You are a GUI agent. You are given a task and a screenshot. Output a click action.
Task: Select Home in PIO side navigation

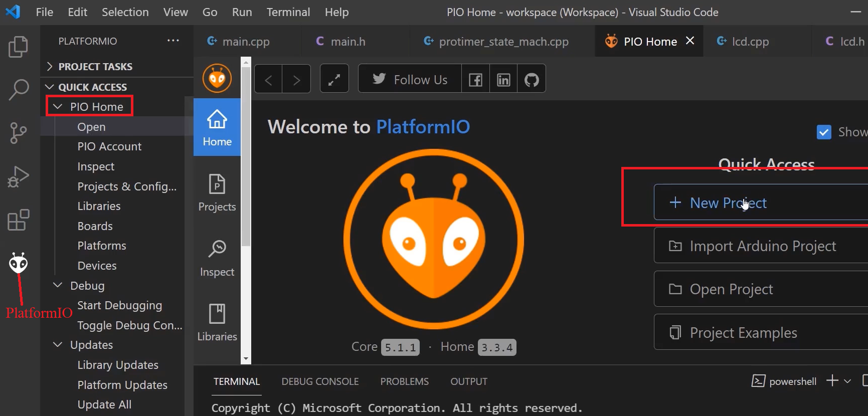coord(217,127)
